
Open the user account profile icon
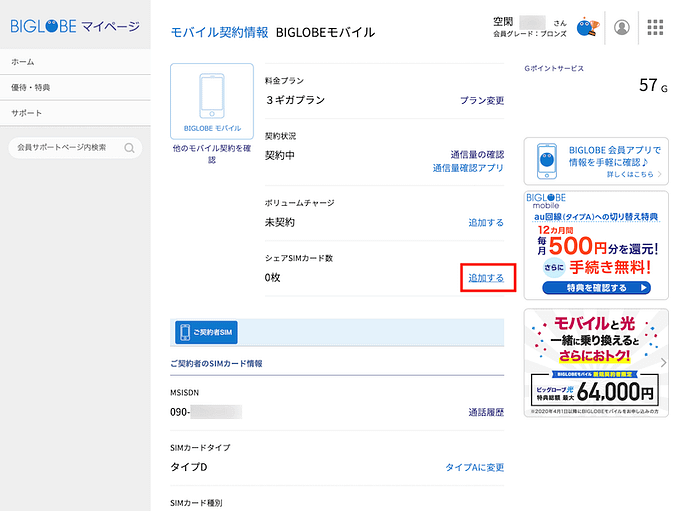coord(623,28)
